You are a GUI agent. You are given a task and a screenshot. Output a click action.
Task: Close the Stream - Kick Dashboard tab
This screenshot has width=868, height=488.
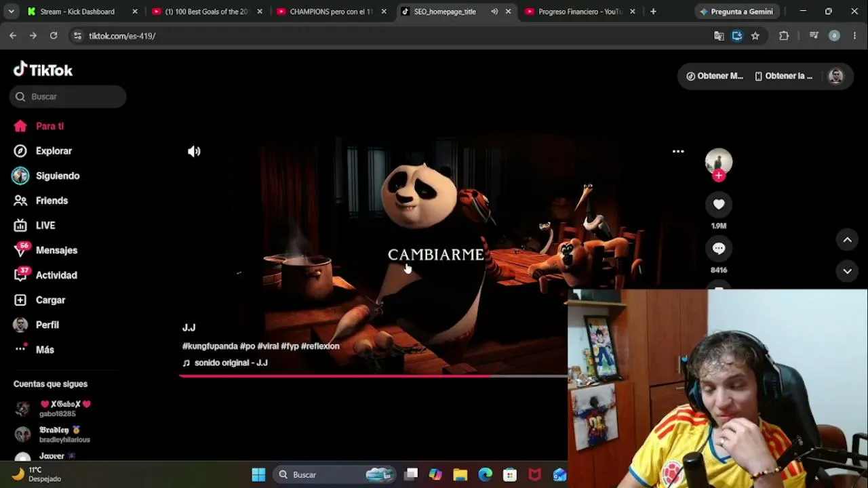point(135,12)
